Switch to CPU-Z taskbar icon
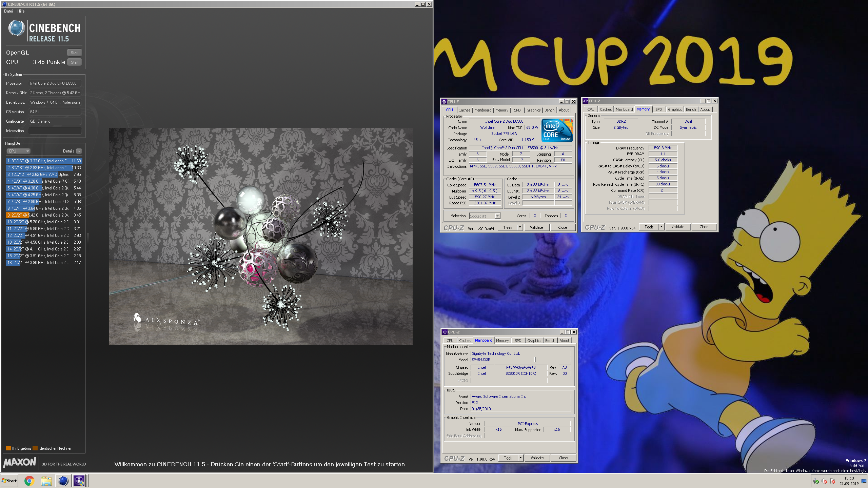 tap(79, 481)
